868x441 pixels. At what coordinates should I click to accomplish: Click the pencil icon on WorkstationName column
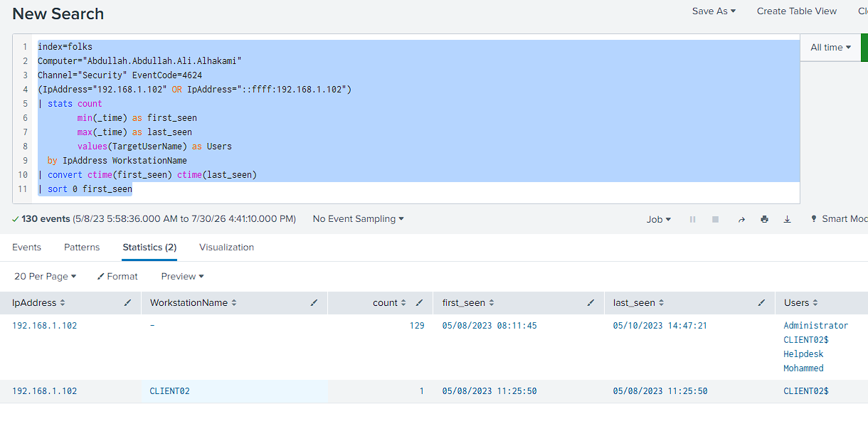point(314,303)
